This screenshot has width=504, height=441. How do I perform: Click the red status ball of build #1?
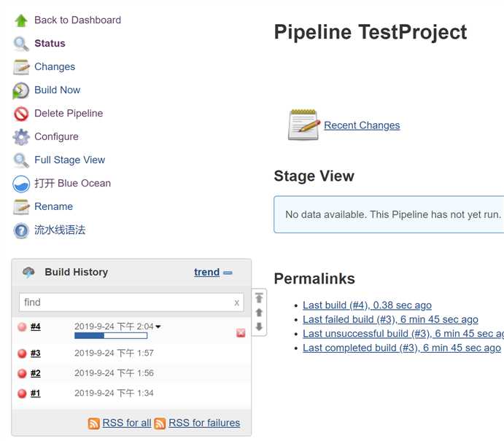22,394
